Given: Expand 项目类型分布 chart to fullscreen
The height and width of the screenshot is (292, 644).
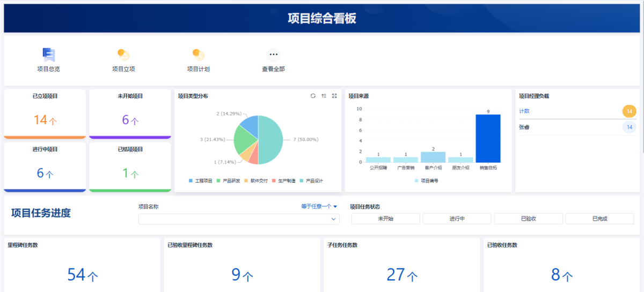Looking at the screenshot, I should [x=334, y=96].
